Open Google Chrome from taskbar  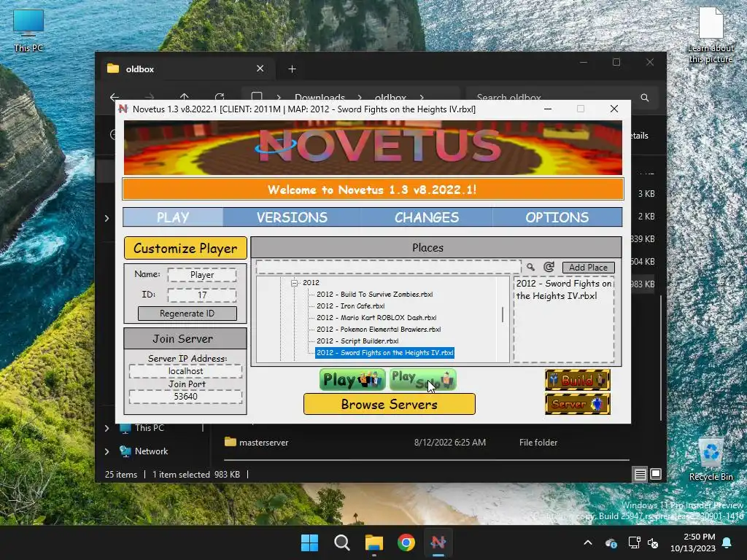click(x=406, y=542)
